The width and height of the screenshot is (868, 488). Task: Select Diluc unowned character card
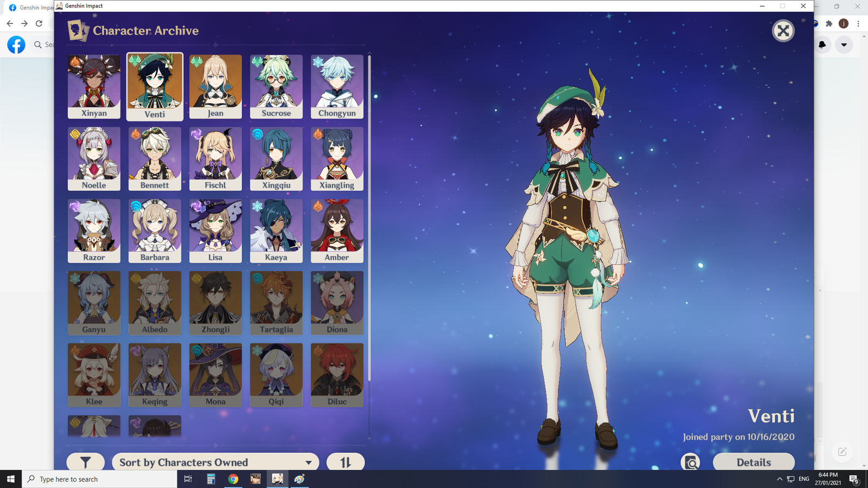coord(337,375)
